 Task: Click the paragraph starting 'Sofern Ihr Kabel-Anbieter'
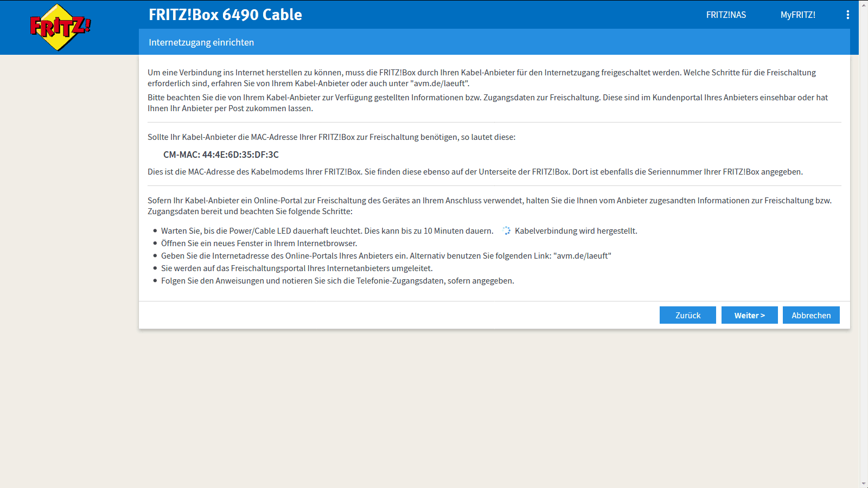point(489,206)
